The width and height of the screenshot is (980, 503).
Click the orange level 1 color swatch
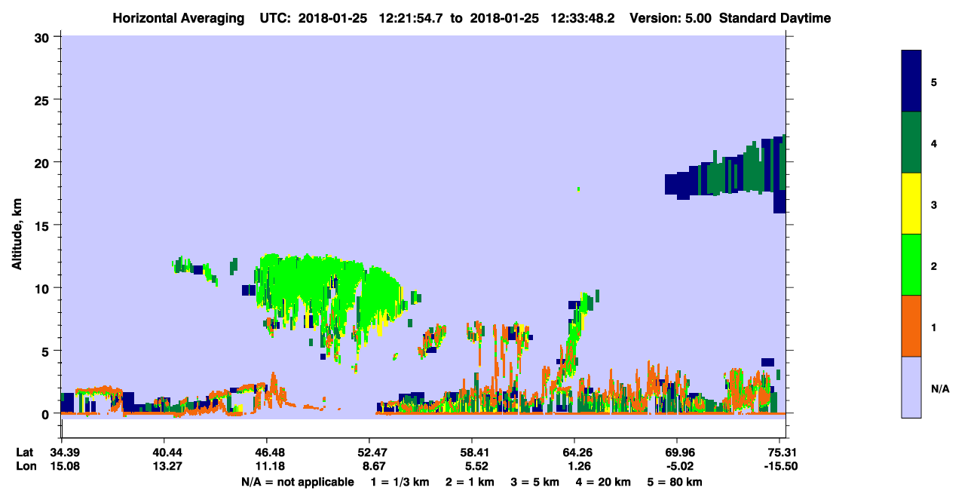click(x=911, y=326)
